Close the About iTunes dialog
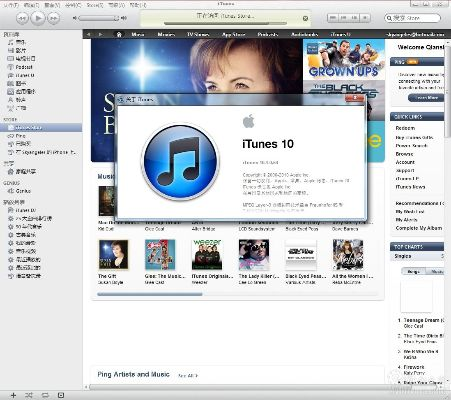Image resolution: width=451 pixels, height=400 pixels. coord(355,98)
